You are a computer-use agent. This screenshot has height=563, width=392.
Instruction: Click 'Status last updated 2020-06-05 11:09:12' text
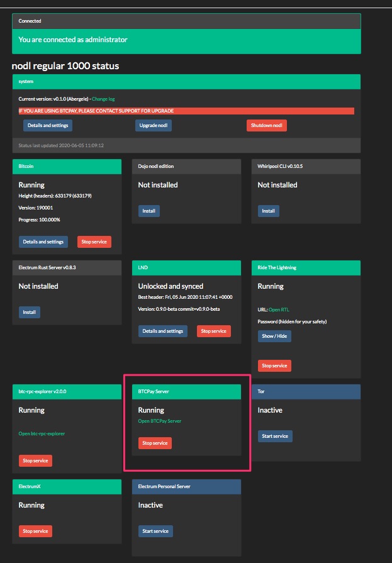[x=61, y=145]
